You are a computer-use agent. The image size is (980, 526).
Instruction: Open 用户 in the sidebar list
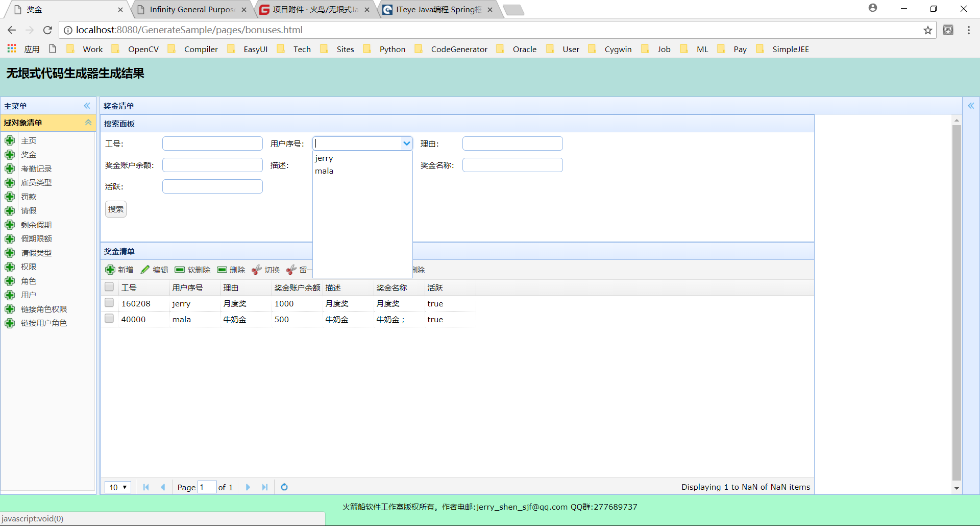tap(29, 295)
